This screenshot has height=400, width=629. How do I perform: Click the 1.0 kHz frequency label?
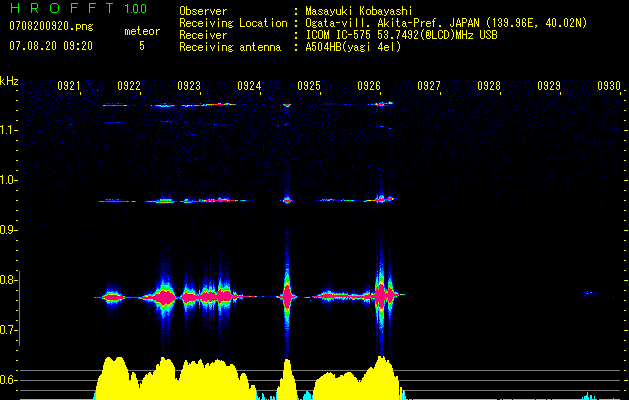point(8,180)
